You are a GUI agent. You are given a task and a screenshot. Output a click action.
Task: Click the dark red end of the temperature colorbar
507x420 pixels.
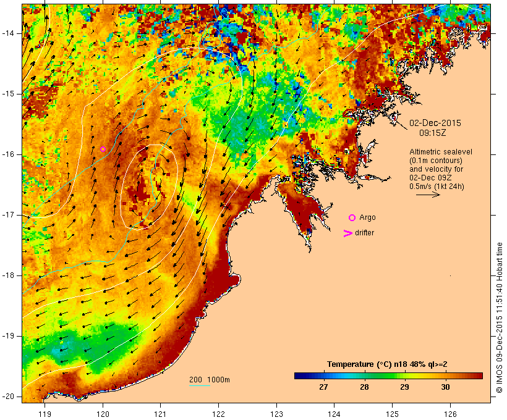coord(478,376)
